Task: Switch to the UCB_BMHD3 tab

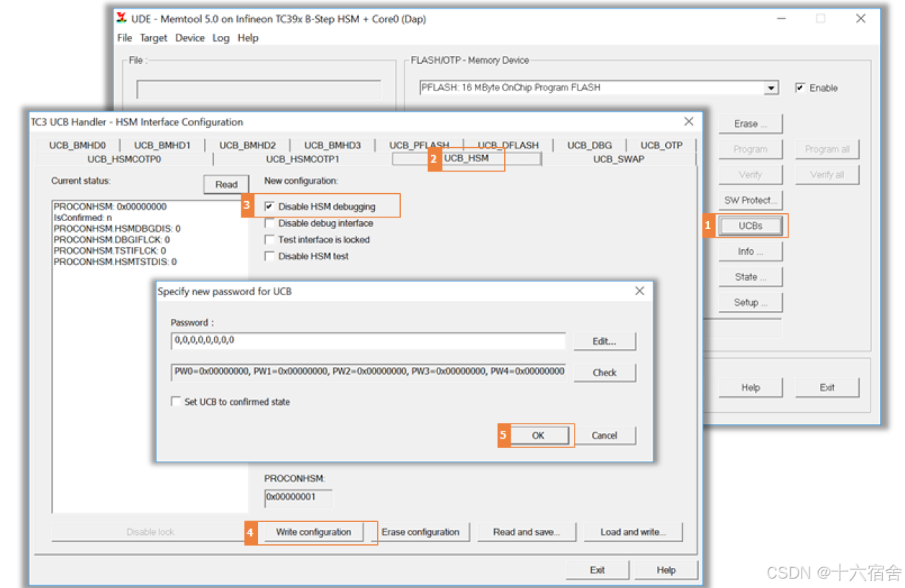Action: (x=333, y=145)
